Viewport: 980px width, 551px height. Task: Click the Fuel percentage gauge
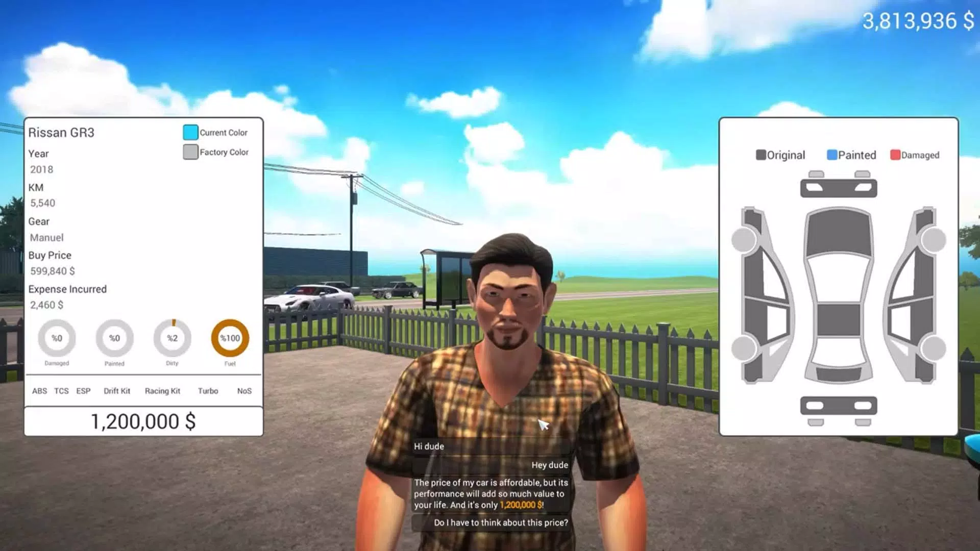coord(229,338)
